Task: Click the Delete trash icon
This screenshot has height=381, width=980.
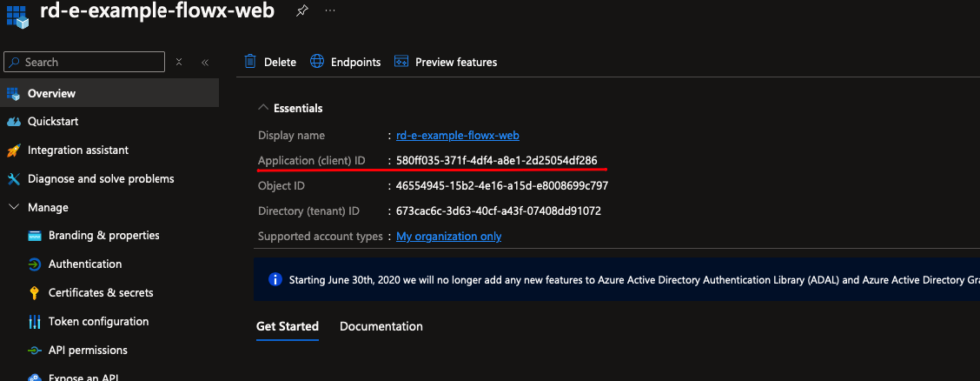Action: click(250, 61)
